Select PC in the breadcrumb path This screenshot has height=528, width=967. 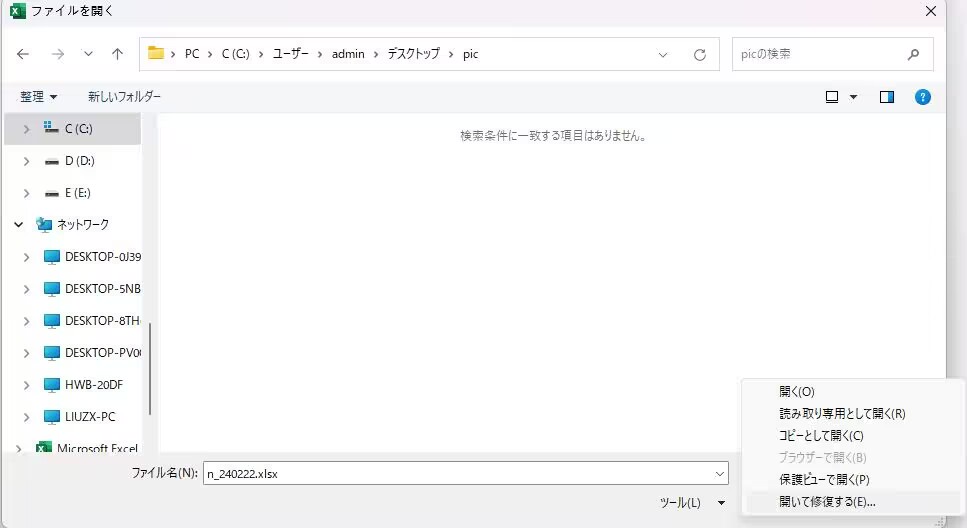click(x=192, y=54)
